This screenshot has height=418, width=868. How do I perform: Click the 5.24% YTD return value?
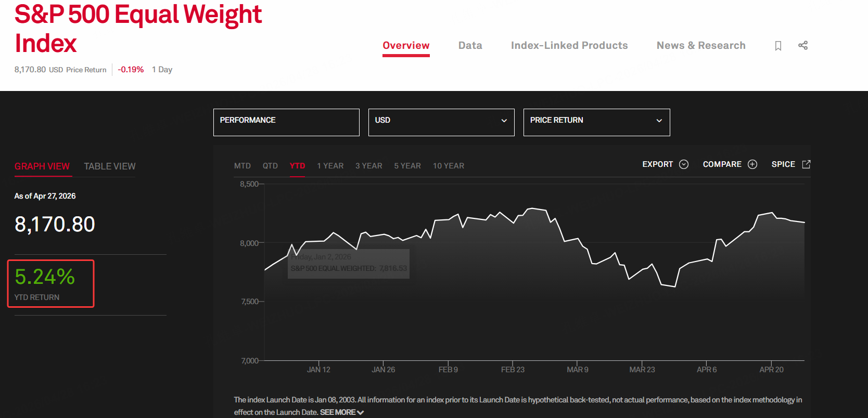[x=45, y=277]
